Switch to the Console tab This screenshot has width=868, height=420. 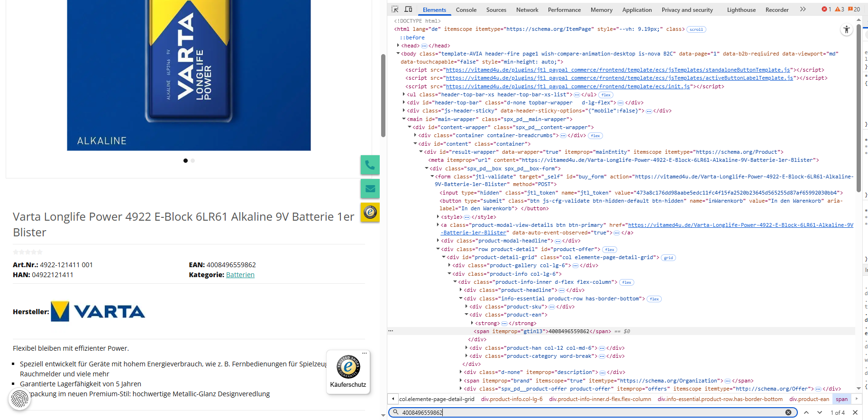(466, 9)
